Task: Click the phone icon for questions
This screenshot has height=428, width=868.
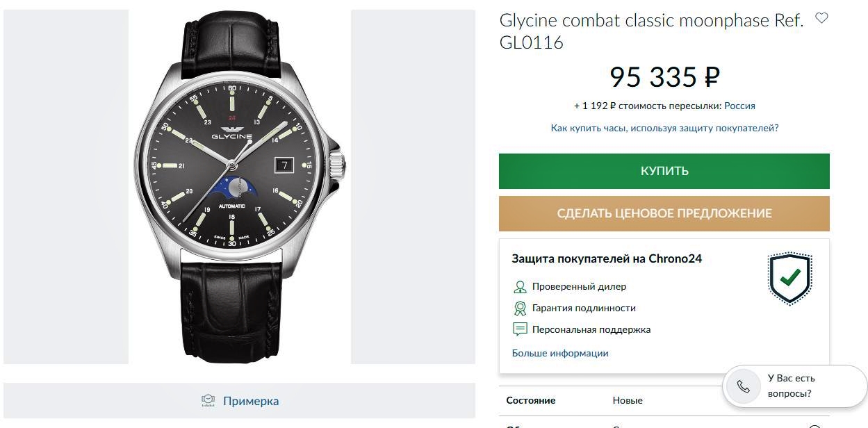Action: click(743, 386)
